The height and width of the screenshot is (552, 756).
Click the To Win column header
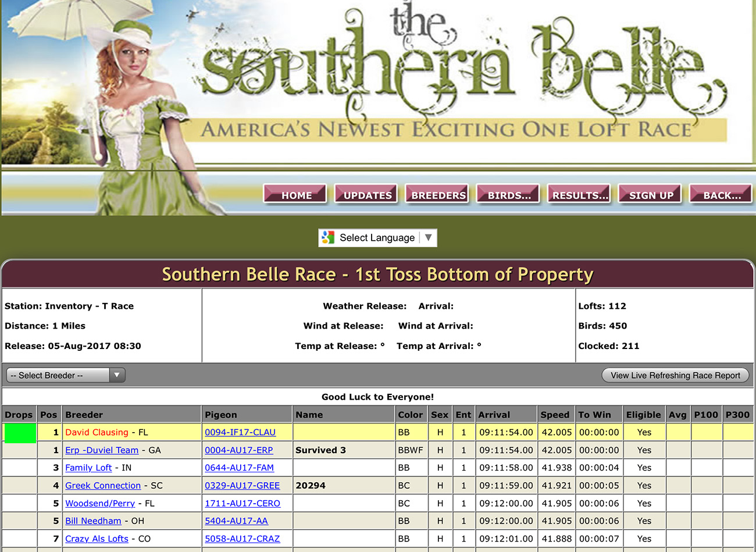(599, 415)
